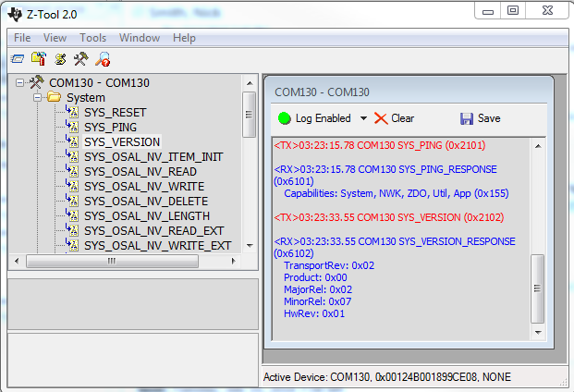Screen dimensions: 574x392
Task: Click the icon beside SYS_OSAL_NV_DELETE
Action: pyautogui.click(x=72, y=201)
